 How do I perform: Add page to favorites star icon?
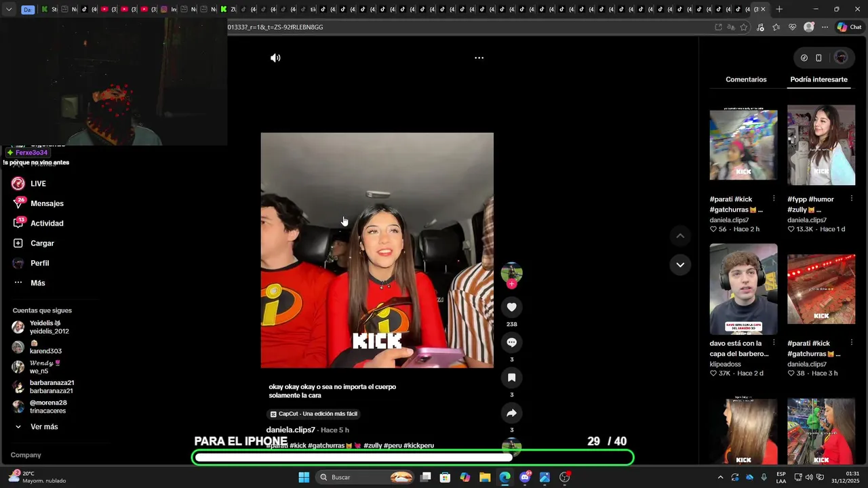coord(744,27)
